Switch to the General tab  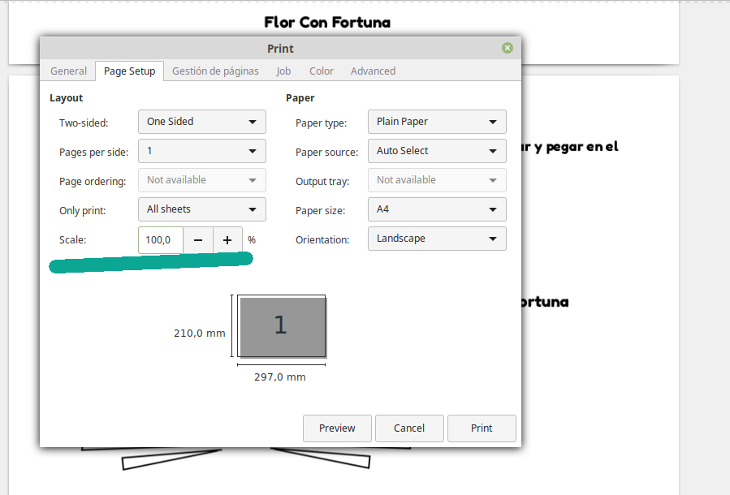click(x=68, y=71)
